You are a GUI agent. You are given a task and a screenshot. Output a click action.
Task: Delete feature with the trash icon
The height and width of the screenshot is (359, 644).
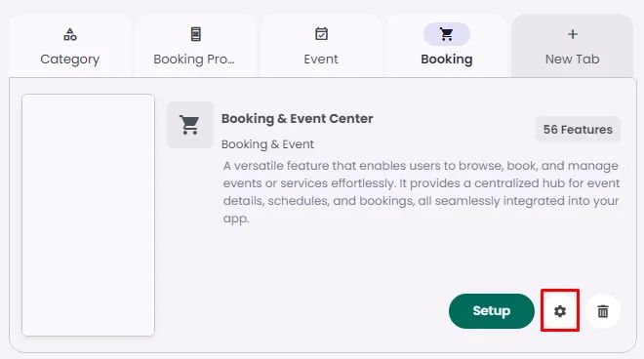602,311
